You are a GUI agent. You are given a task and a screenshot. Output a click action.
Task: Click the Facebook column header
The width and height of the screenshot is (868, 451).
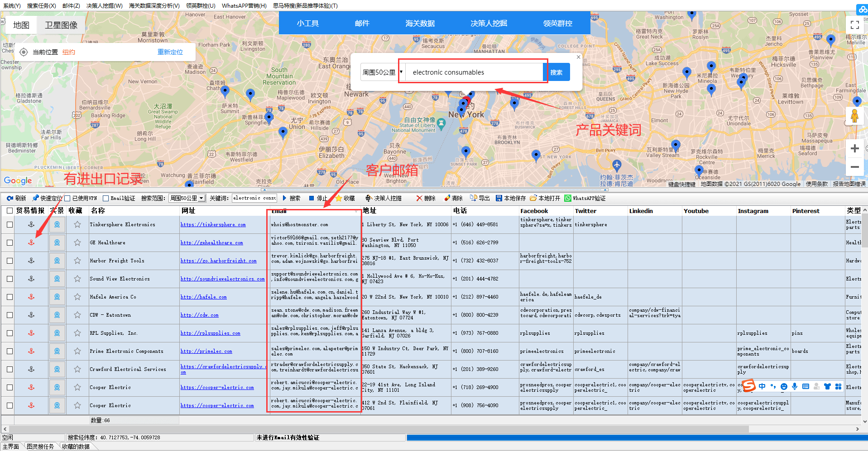[x=534, y=211]
